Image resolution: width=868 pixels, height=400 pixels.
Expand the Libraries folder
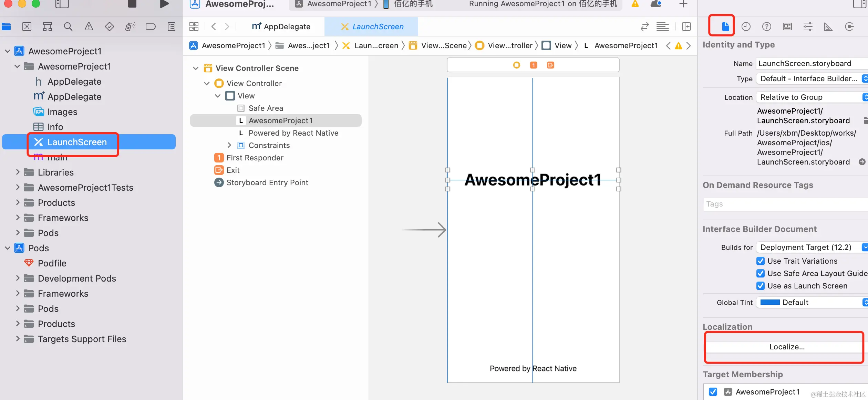[18, 172]
